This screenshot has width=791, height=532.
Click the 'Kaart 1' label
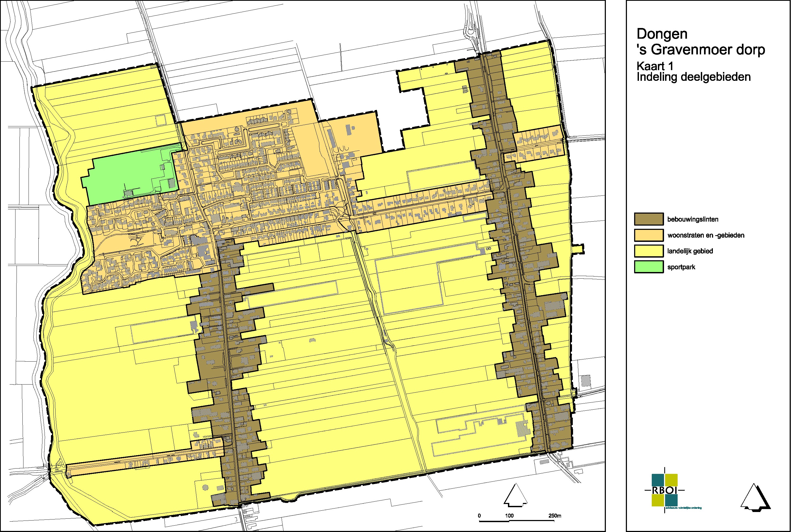(x=655, y=66)
